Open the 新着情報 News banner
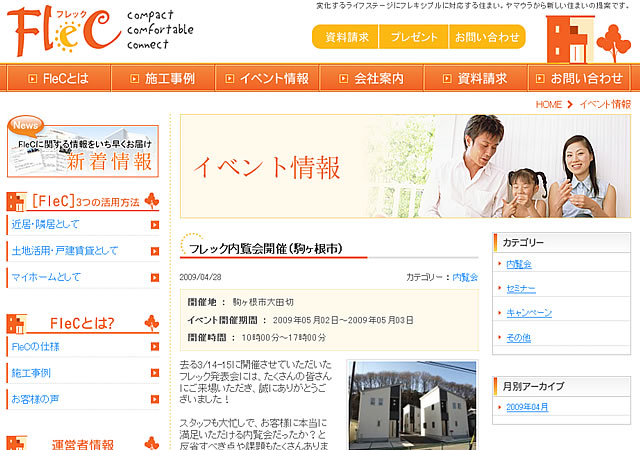Screen dimensions: 640x450 click(83, 147)
